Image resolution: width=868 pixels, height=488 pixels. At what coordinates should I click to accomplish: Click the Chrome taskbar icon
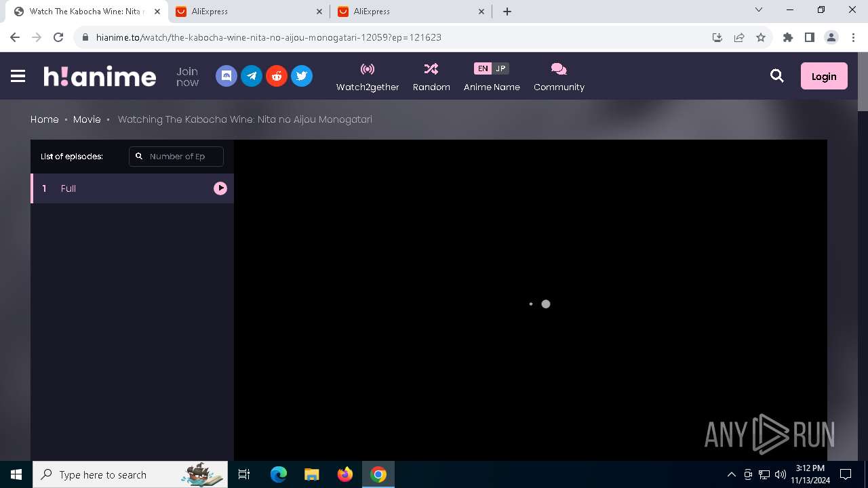pyautogui.click(x=378, y=474)
